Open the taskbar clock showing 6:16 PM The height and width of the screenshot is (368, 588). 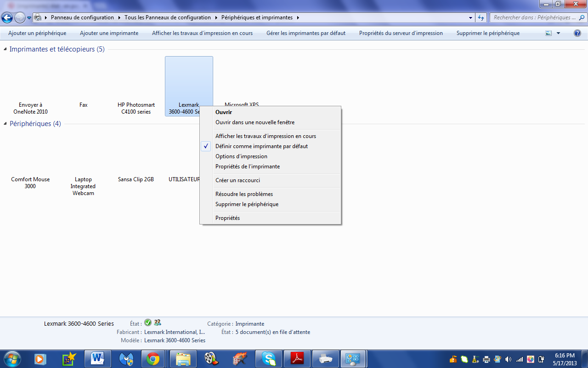[x=565, y=359]
